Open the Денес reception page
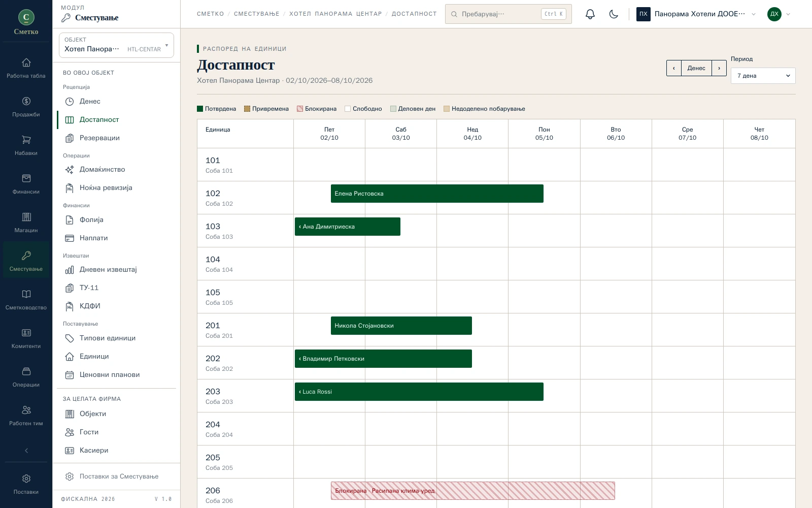Viewport: 812px width, 508px height. click(x=116, y=101)
